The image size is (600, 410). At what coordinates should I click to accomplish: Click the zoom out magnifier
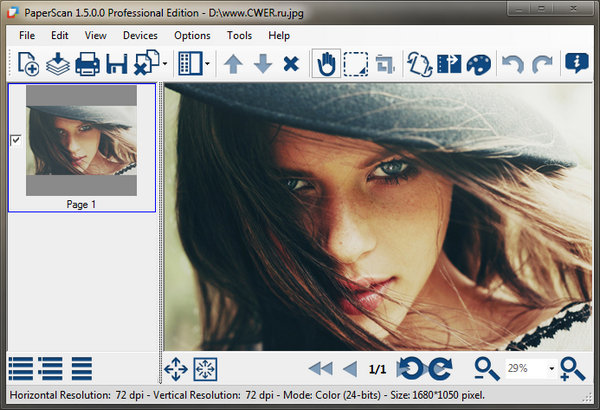click(x=487, y=369)
